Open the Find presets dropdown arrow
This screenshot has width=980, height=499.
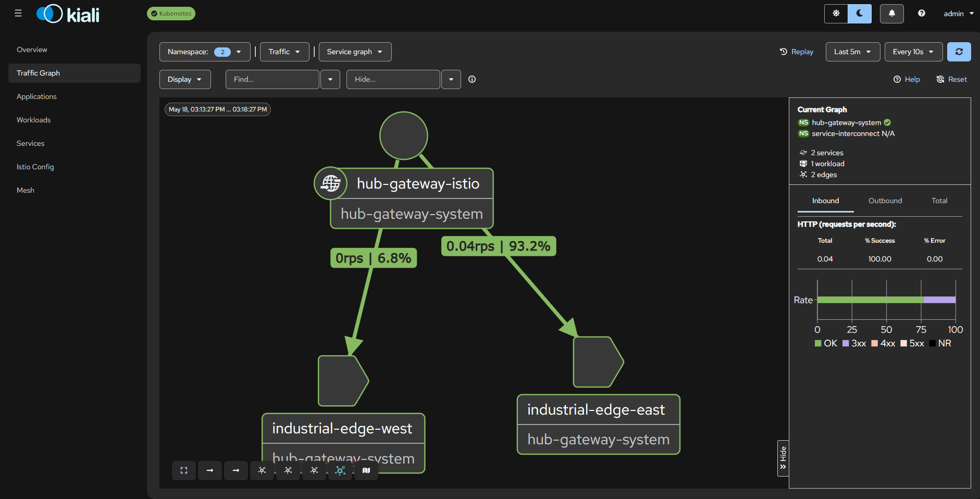click(330, 79)
